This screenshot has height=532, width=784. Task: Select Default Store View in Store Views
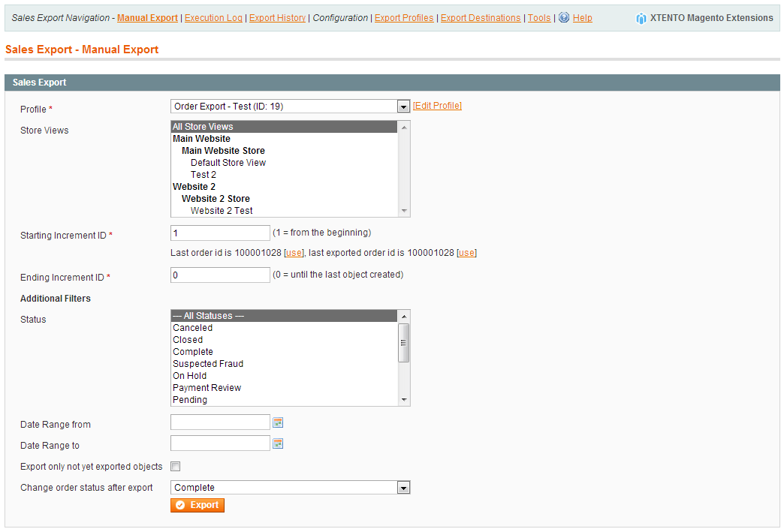click(228, 163)
